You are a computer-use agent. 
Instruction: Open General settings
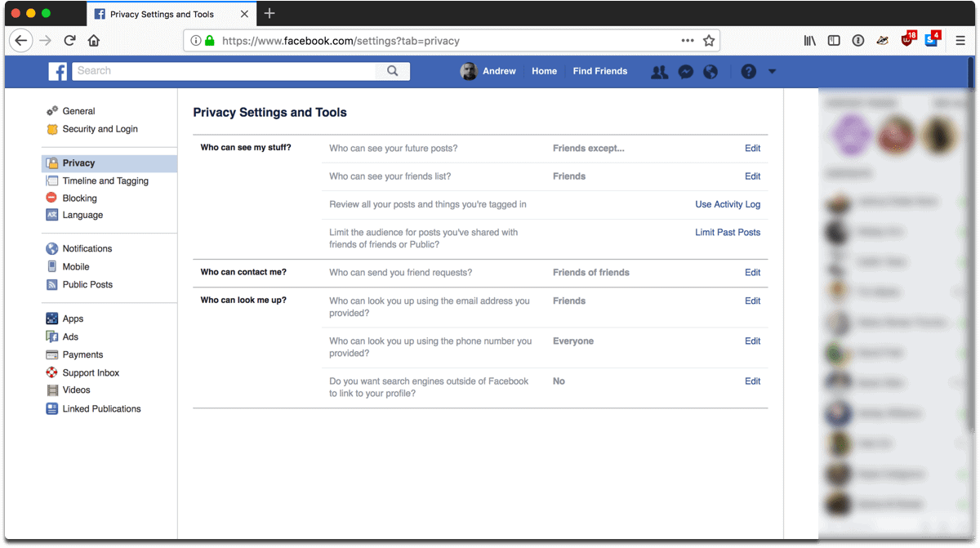[x=78, y=111]
